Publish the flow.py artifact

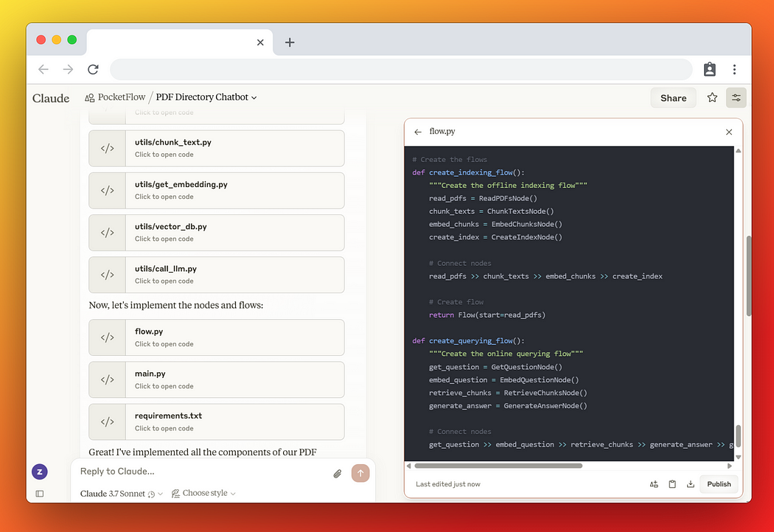point(718,484)
